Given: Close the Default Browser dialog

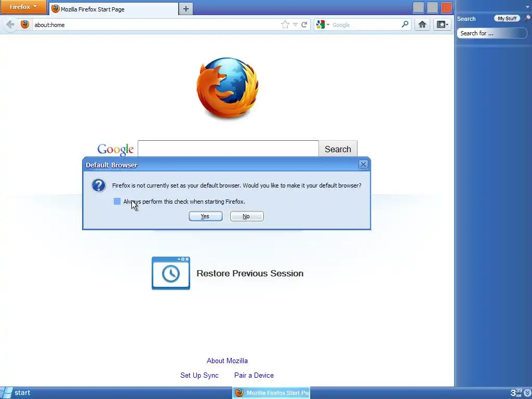Looking at the screenshot, I should coord(363,165).
